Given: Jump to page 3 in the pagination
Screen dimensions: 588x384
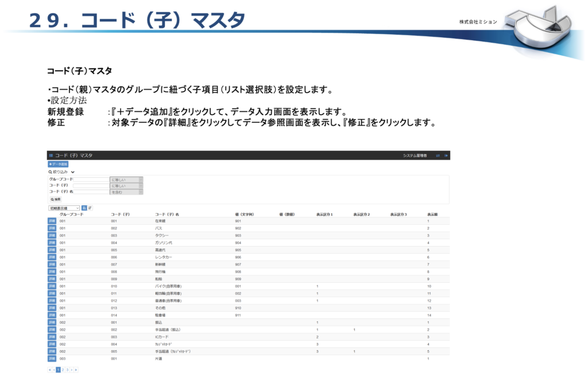Looking at the screenshot, I should 67,370.
